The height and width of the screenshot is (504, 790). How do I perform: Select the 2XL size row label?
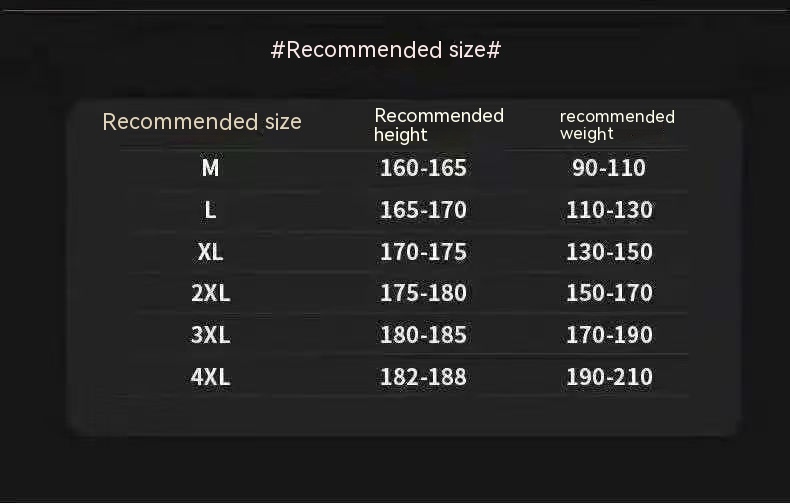click(210, 293)
